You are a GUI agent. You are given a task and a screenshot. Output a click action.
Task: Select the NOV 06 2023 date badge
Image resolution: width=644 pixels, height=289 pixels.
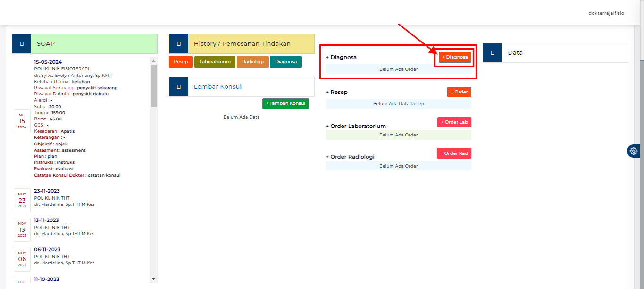22,259
